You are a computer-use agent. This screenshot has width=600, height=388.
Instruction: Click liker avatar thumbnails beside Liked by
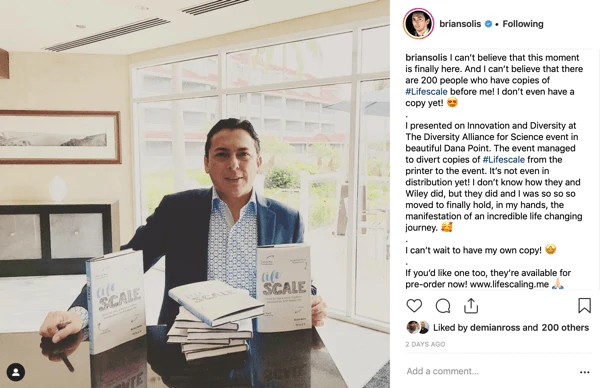point(418,327)
